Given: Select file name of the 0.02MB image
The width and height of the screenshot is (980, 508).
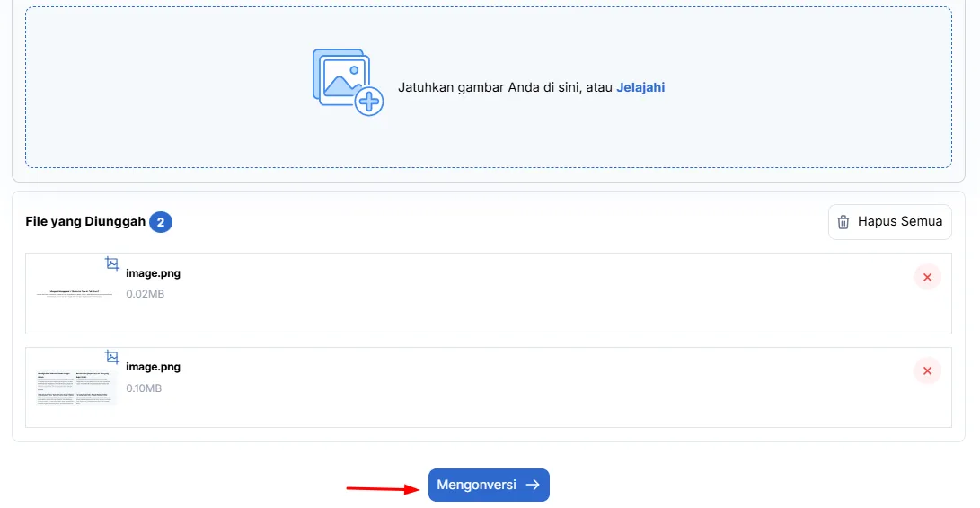Looking at the screenshot, I should pyautogui.click(x=153, y=273).
